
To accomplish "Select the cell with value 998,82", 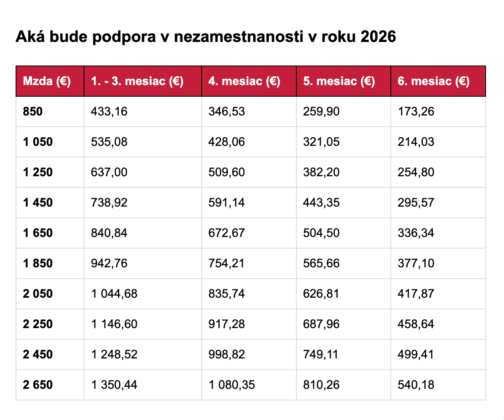I will click(226, 354).
